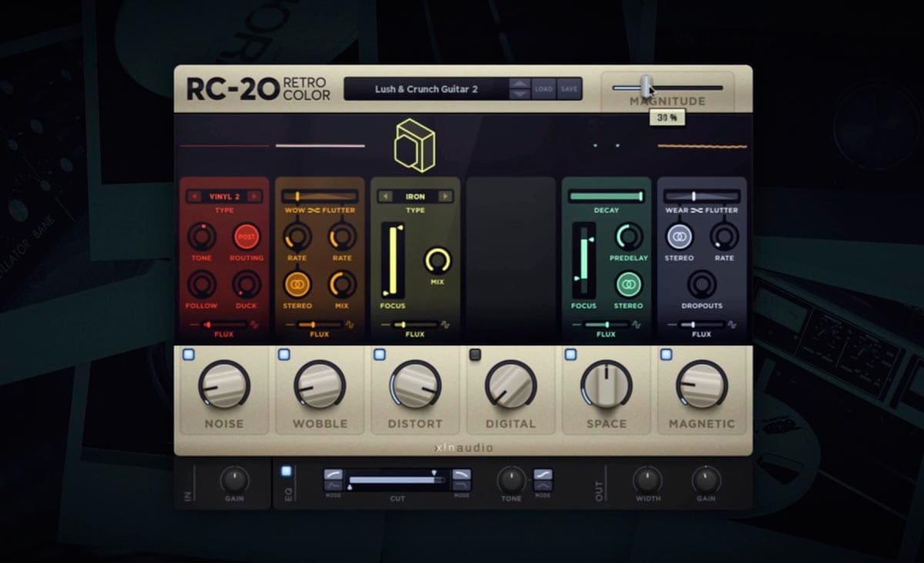Click the large DIGITAL amount knob

point(511,384)
